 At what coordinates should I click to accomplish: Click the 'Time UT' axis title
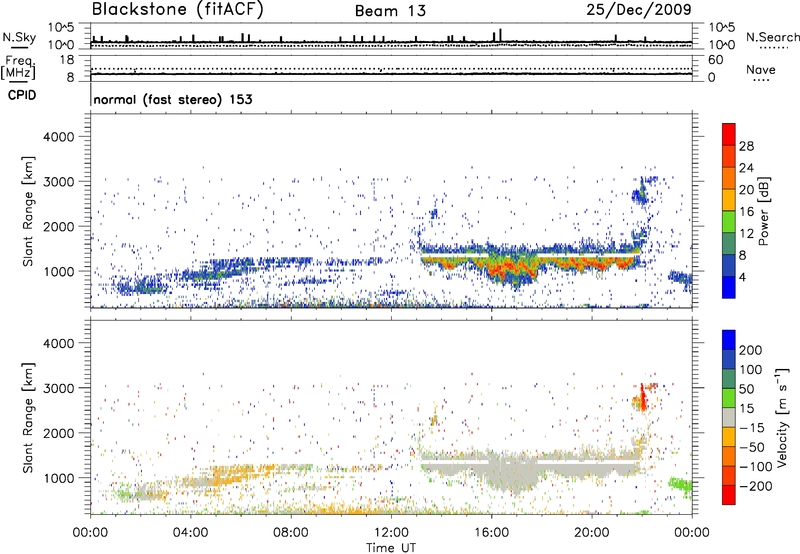pos(391,548)
